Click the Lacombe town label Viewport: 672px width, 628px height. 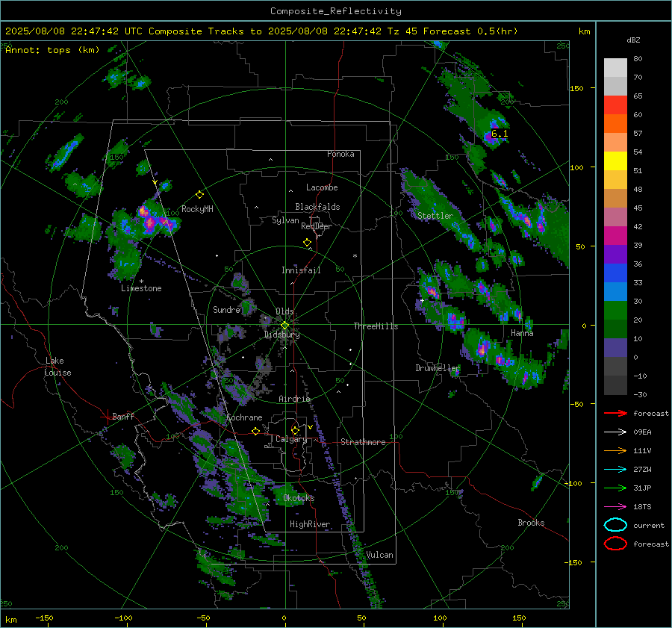coord(322,187)
